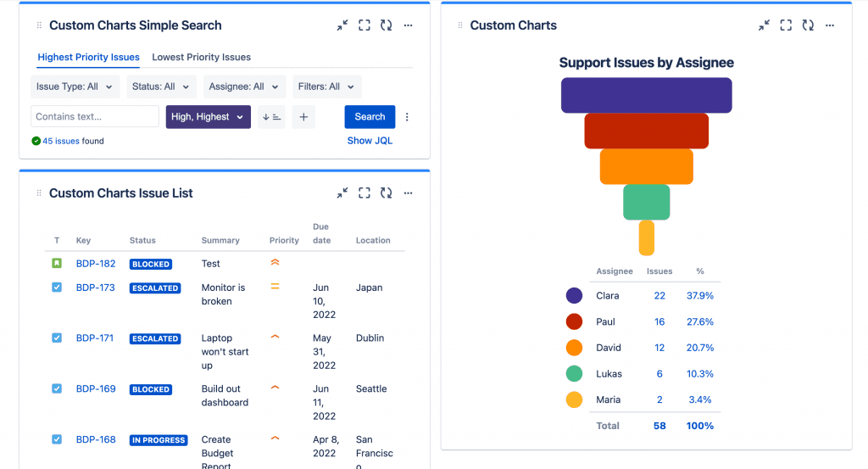Click the sort order icon in search bar

(271, 117)
